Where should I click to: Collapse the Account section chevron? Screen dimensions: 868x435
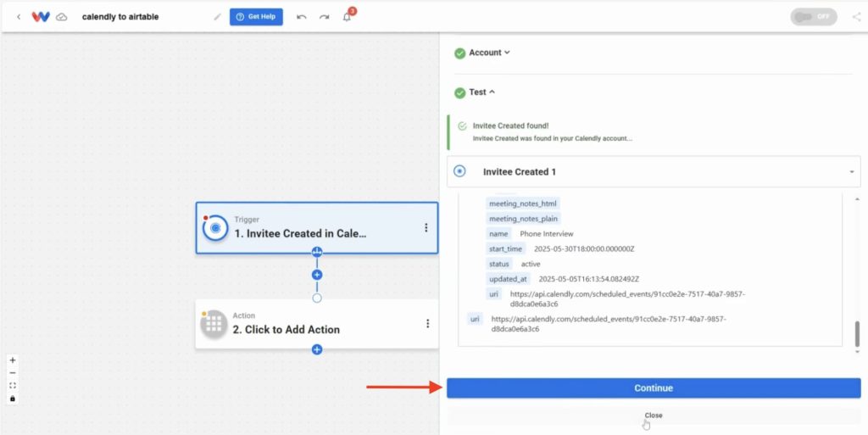pyautogui.click(x=507, y=53)
